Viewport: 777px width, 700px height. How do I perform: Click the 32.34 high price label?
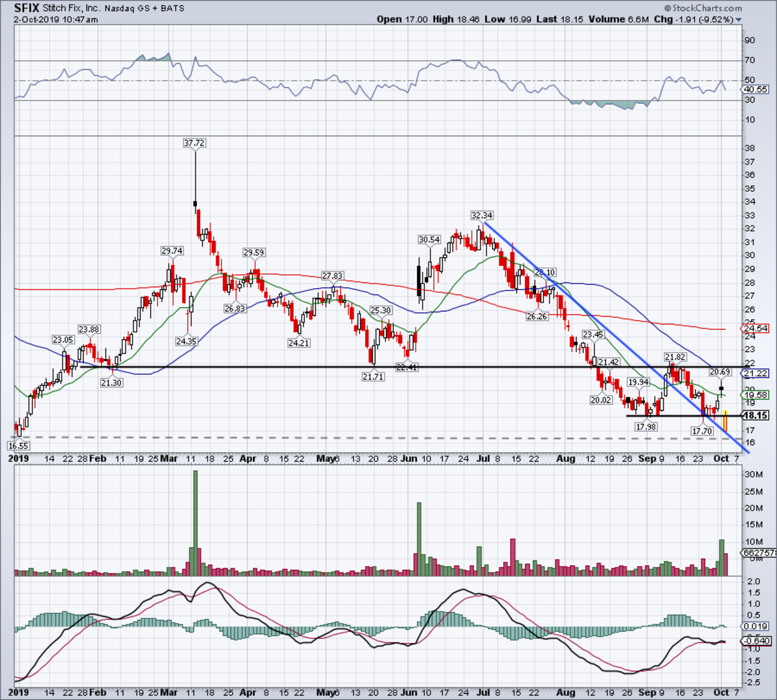482,215
